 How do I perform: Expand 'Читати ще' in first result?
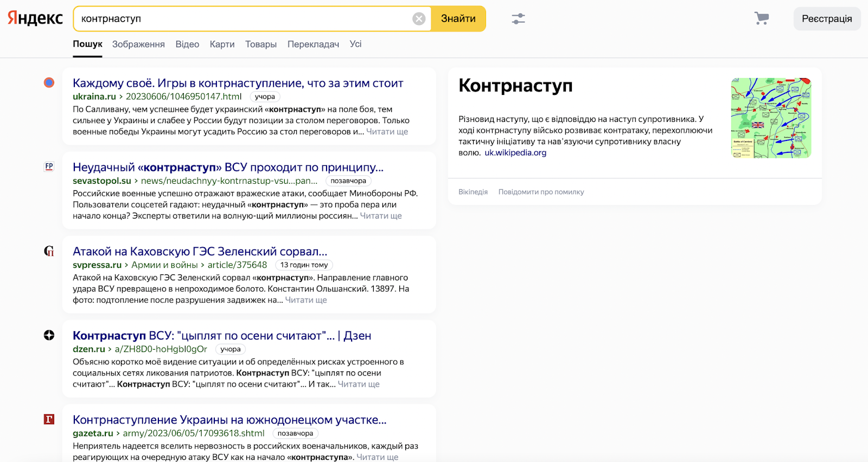coord(387,132)
